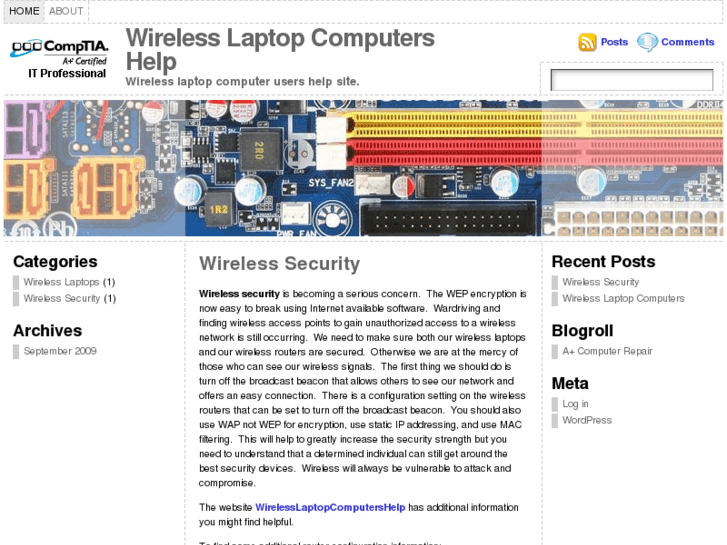Open the Wireless Laptops category
727x545 pixels.
61,282
